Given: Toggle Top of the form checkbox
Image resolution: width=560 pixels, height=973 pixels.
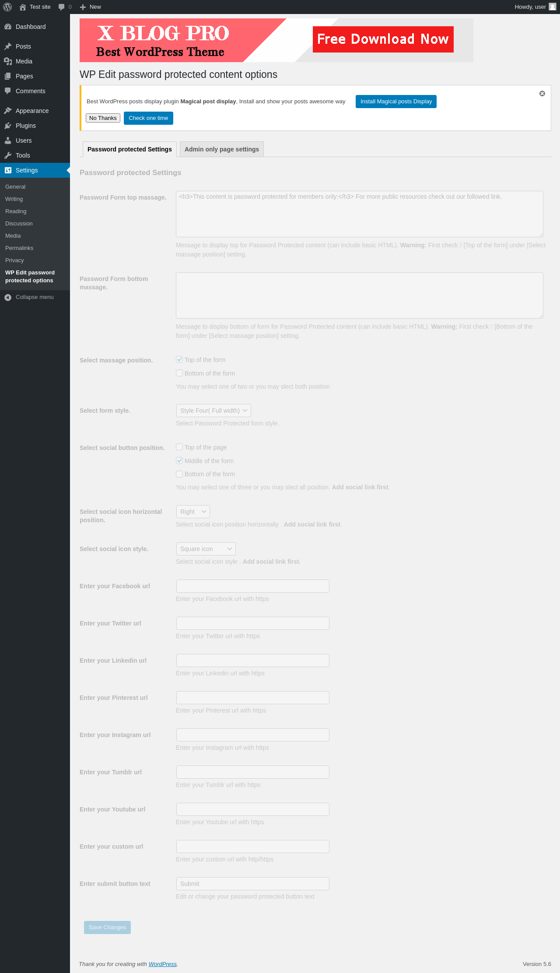Looking at the screenshot, I should 179,359.
